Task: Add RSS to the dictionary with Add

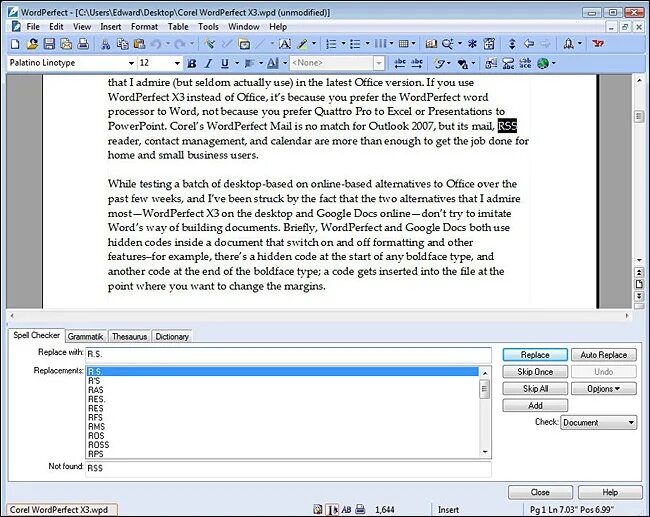Action: coord(535,405)
